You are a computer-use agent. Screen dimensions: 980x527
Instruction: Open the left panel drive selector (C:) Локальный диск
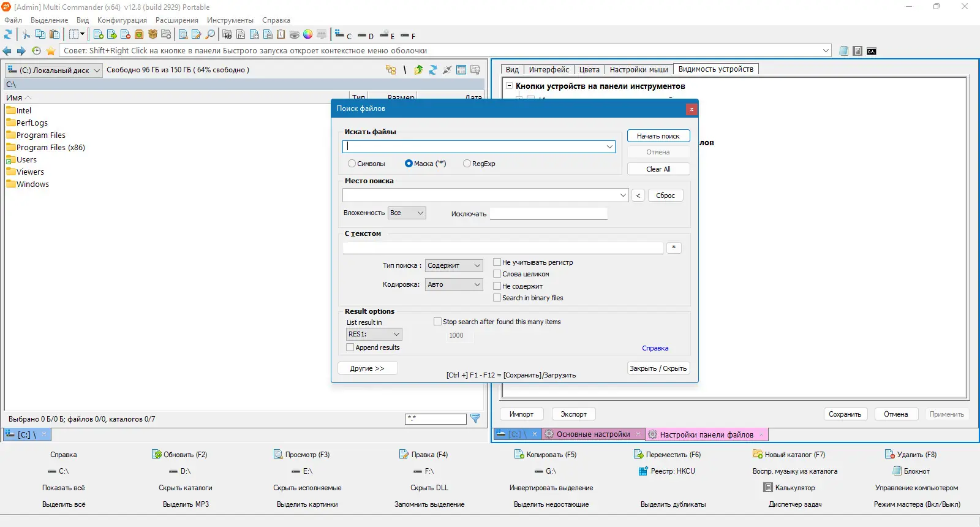pos(54,70)
